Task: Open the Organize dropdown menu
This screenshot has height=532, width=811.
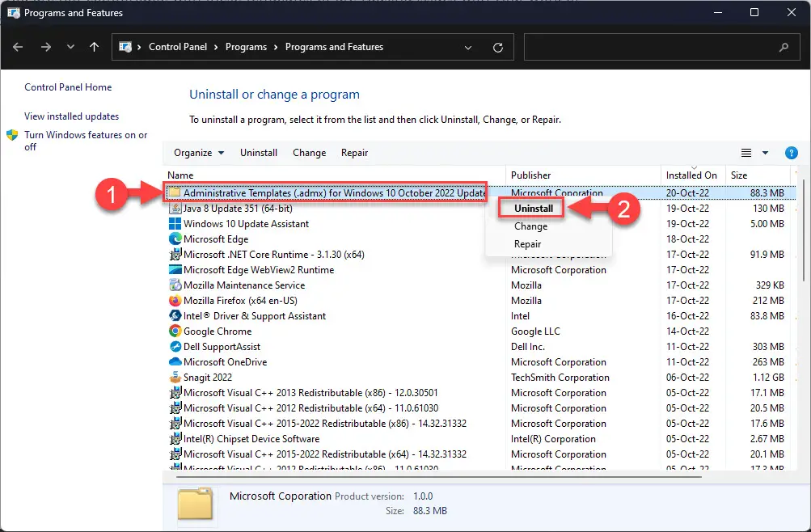Action: 199,153
